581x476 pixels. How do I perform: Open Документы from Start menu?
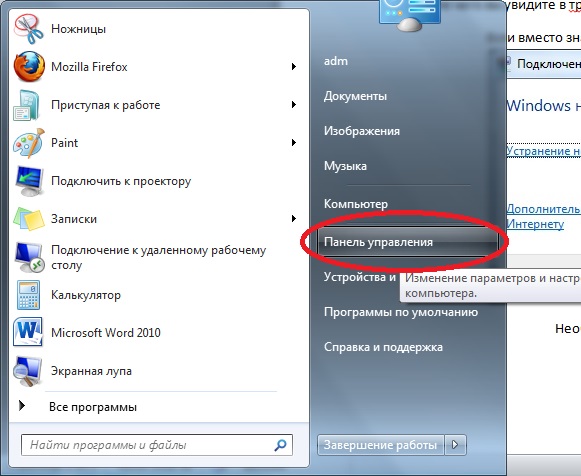355,96
